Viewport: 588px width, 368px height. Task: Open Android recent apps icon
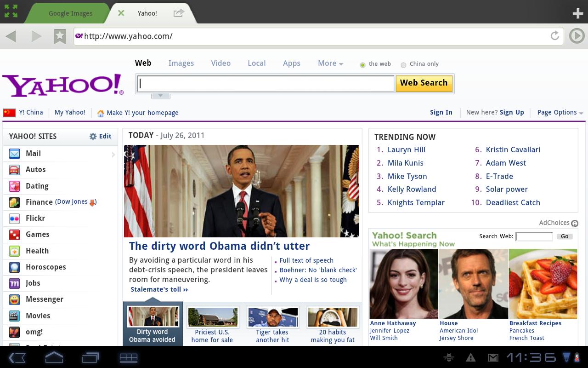click(x=90, y=357)
